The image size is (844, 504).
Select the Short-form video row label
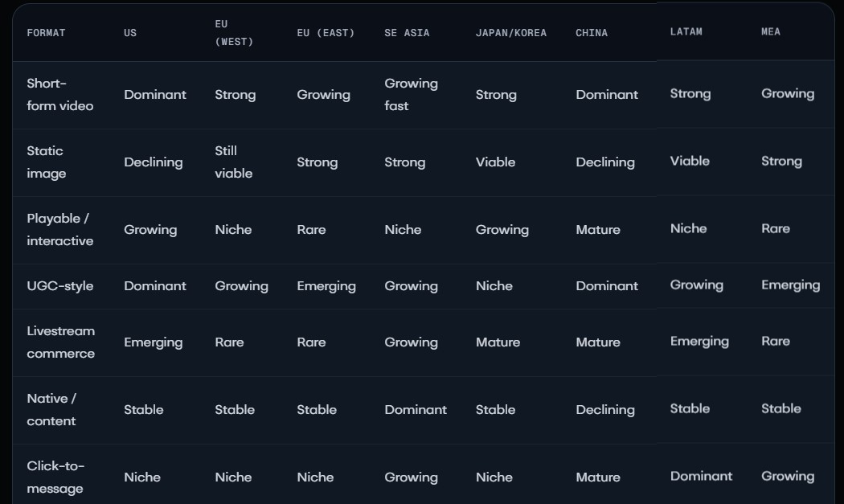pyautogui.click(x=59, y=95)
